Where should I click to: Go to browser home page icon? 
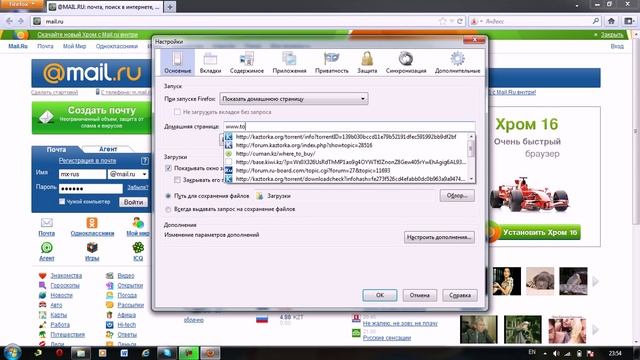click(611, 21)
